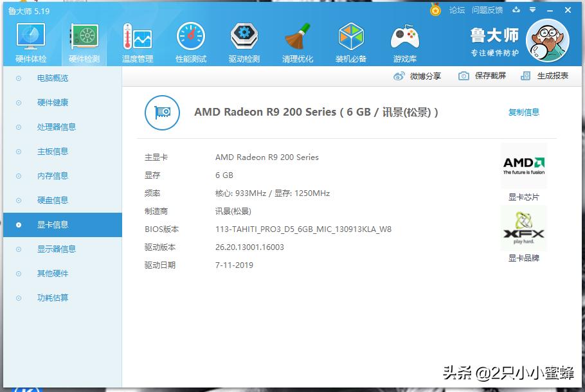
Task: Run a scan with the 硬件体检 icon
Action: pyautogui.click(x=30, y=39)
